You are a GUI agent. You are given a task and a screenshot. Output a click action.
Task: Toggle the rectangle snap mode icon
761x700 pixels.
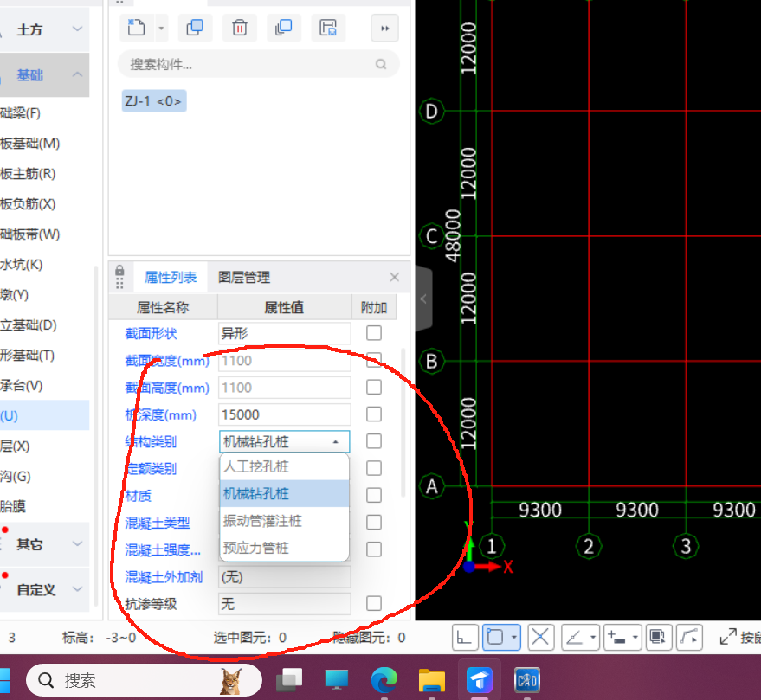pyautogui.click(x=495, y=637)
